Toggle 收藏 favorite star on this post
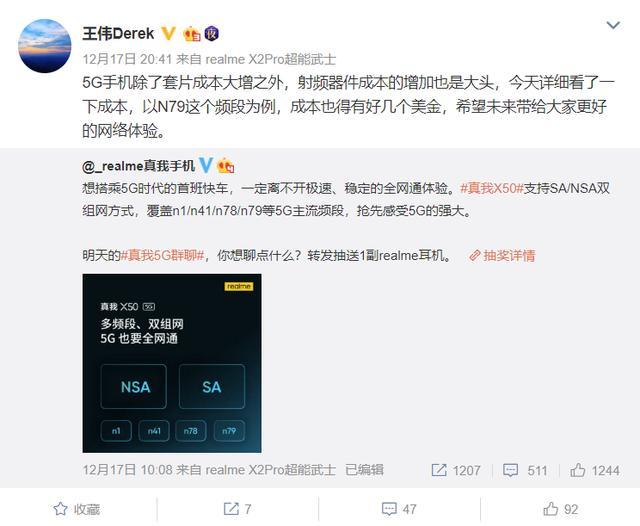Screen dimensions: 640x526 click(x=77, y=509)
